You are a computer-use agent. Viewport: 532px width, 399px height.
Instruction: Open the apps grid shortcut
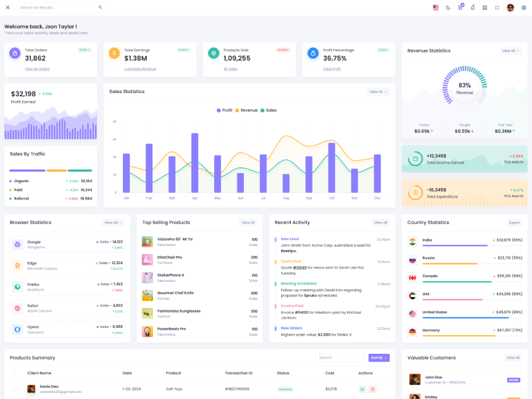tap(485, 7)
